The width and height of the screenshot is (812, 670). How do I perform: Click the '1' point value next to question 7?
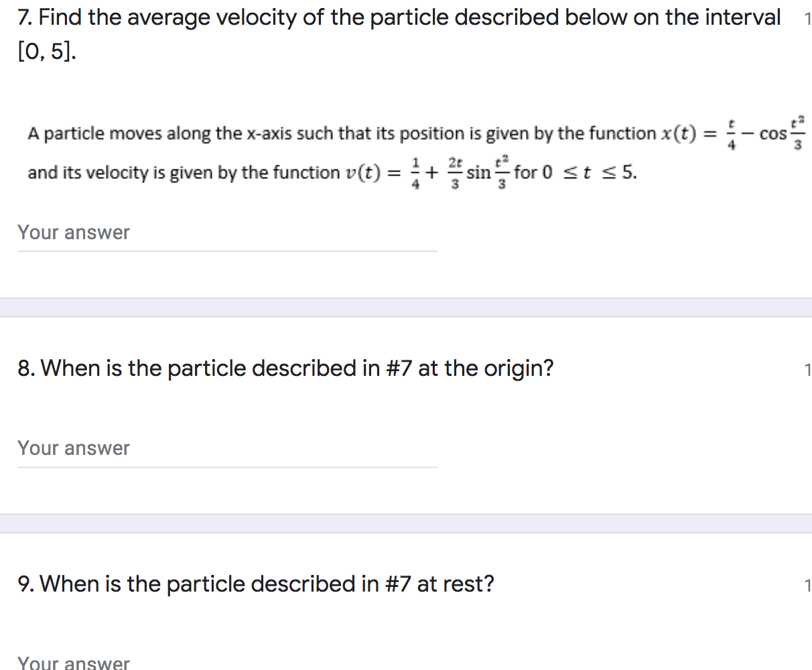[x=807, y=18]
